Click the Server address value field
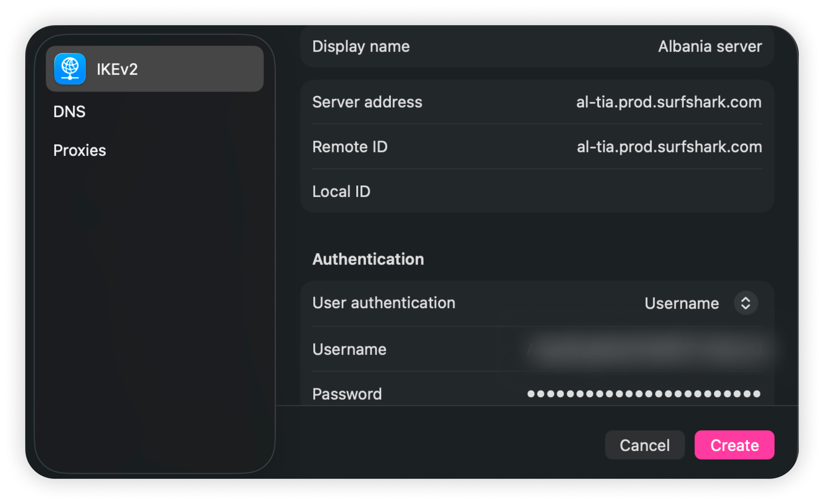This screenshot has width=824, height=504. (668, 102)
